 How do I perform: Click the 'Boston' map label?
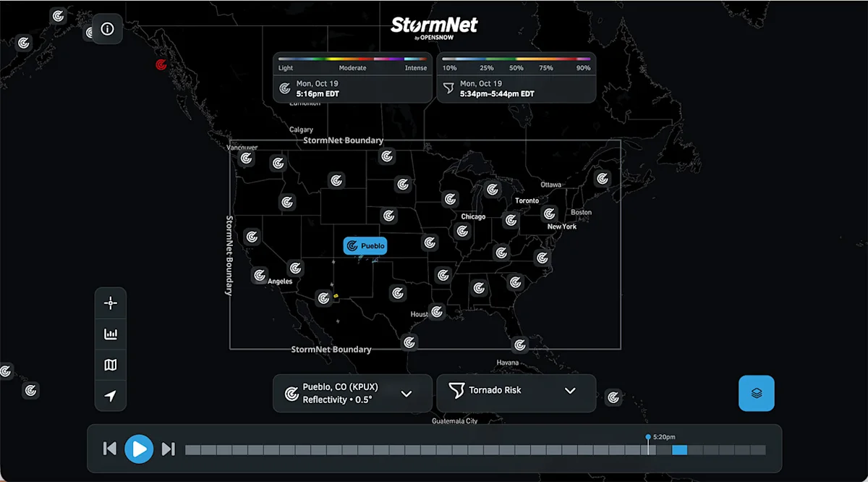581,213
